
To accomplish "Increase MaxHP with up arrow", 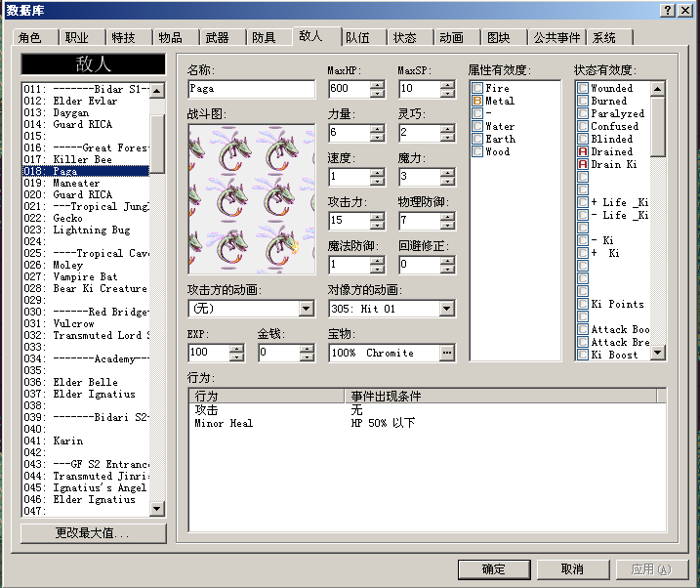I will (x=377, y=85).
